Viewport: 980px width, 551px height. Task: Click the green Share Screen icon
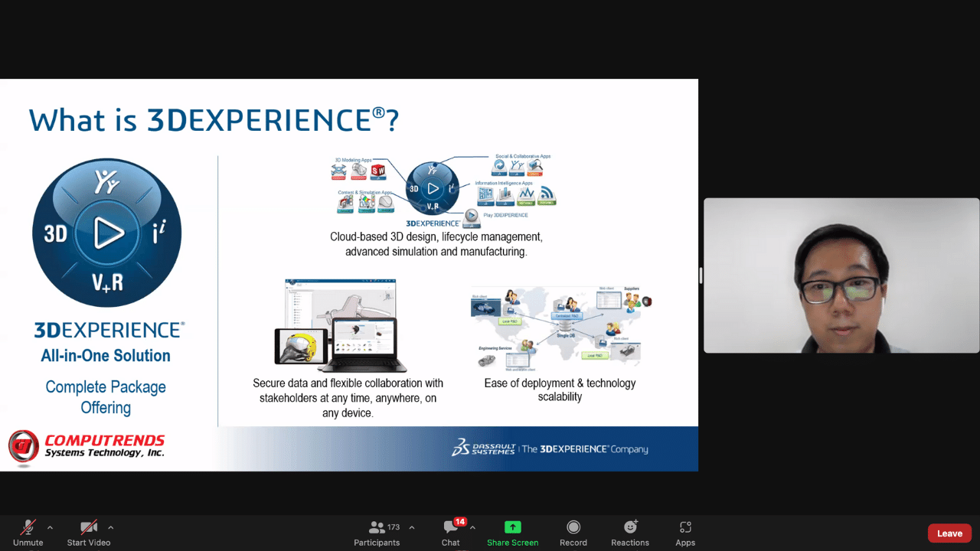512,528
